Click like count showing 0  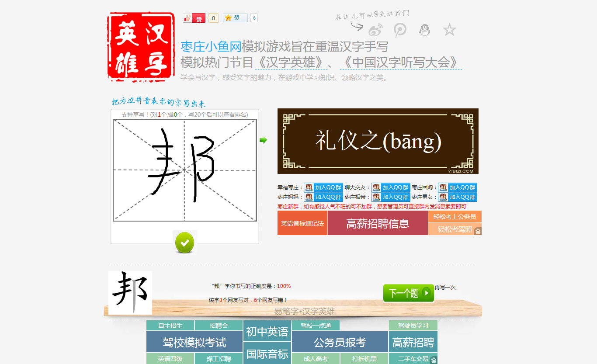coord(213,18)
